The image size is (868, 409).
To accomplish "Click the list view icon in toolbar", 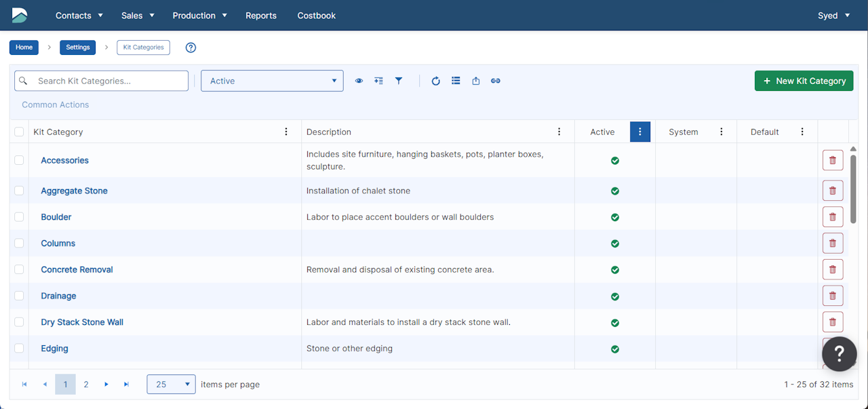I will coord(456,81).
